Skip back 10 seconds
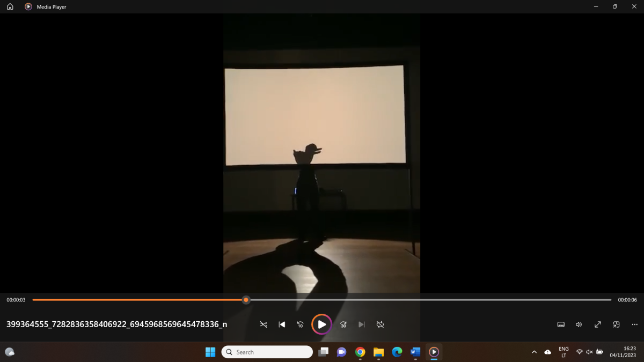This screenshot has width=644, height=362. point(300,324)
